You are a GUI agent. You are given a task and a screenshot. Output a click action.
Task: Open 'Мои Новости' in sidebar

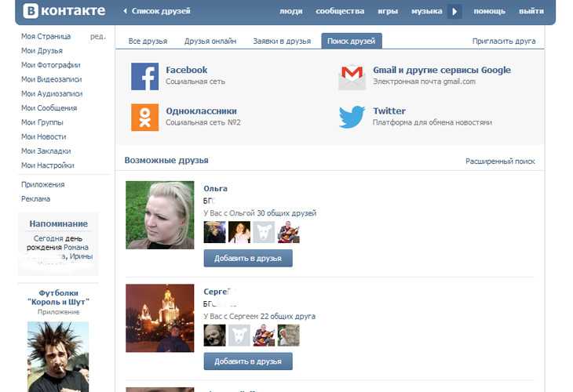pyautogui.click(x=44, y=136)
